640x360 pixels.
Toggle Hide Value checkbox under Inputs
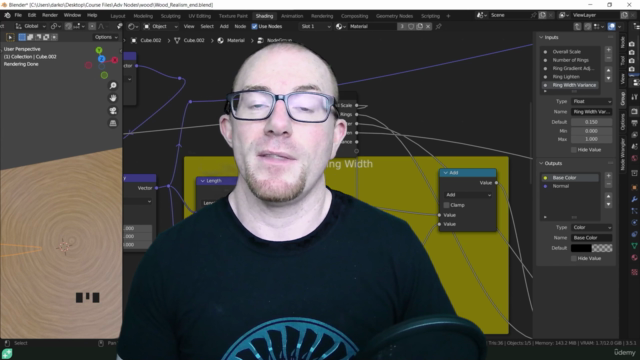573,150
